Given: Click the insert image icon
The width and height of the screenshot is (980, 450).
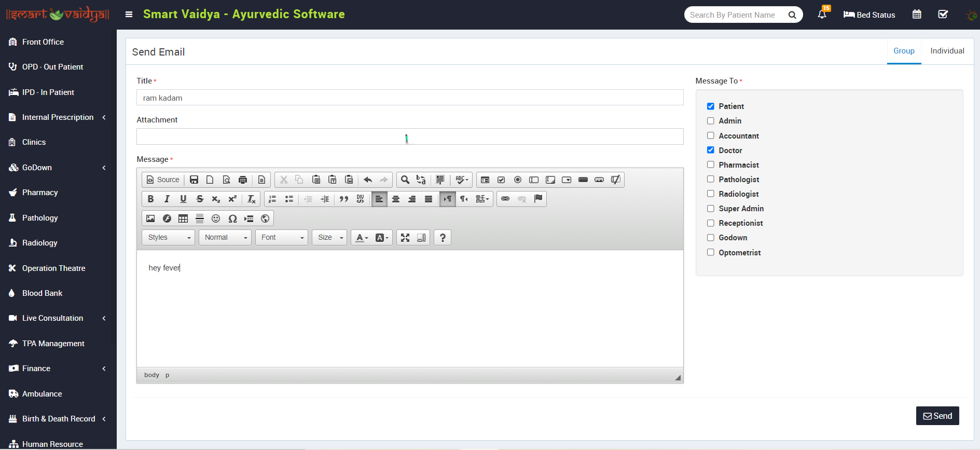Looking at the screenshot, I should click(150, 219).
